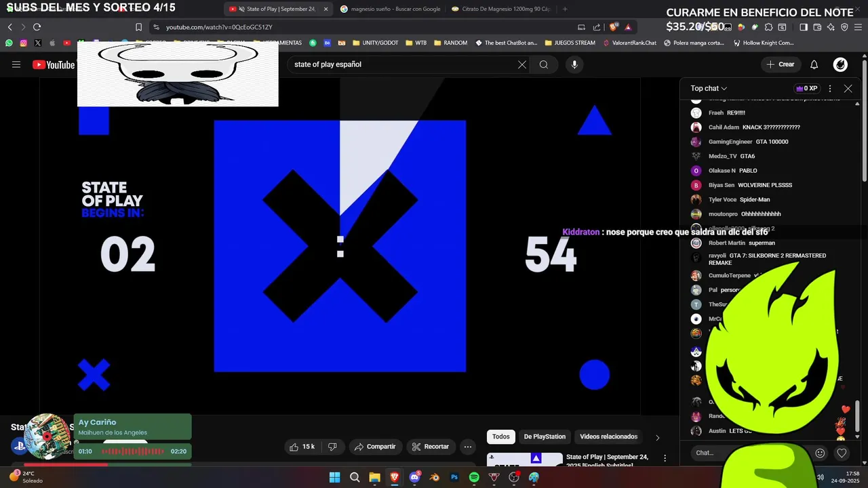The height and width of the screenshot is (488, 868).
Task: Open the suggested State of Play video thumbnail
Action: click(525, 460)
